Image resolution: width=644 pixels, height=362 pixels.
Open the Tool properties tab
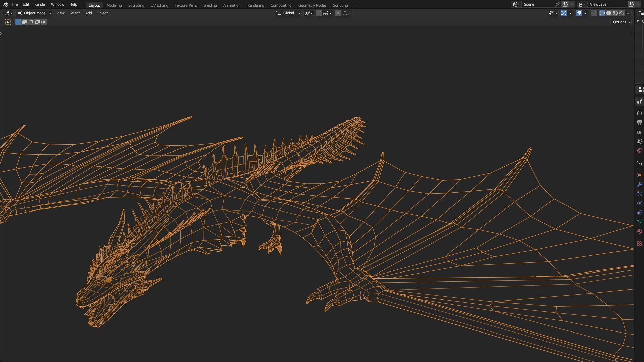639,101
